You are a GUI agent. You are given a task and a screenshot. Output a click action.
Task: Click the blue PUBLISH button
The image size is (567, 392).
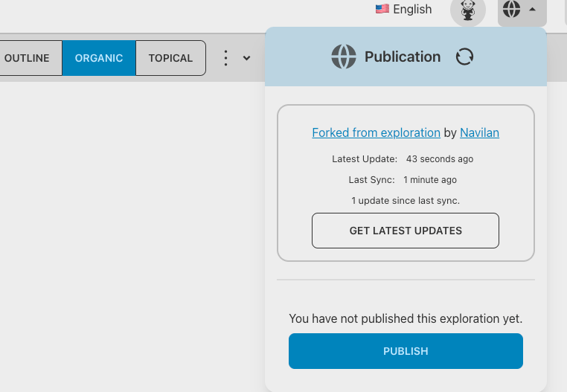[406, 351]
